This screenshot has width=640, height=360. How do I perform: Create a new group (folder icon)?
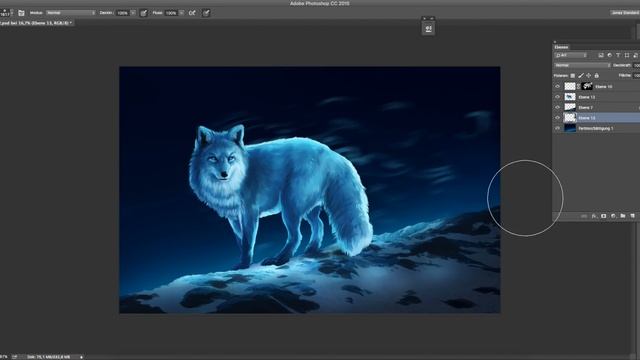623,216
